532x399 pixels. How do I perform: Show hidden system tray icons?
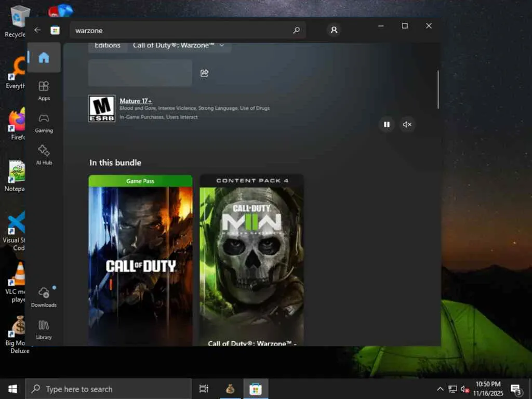[x=440, y=389]
